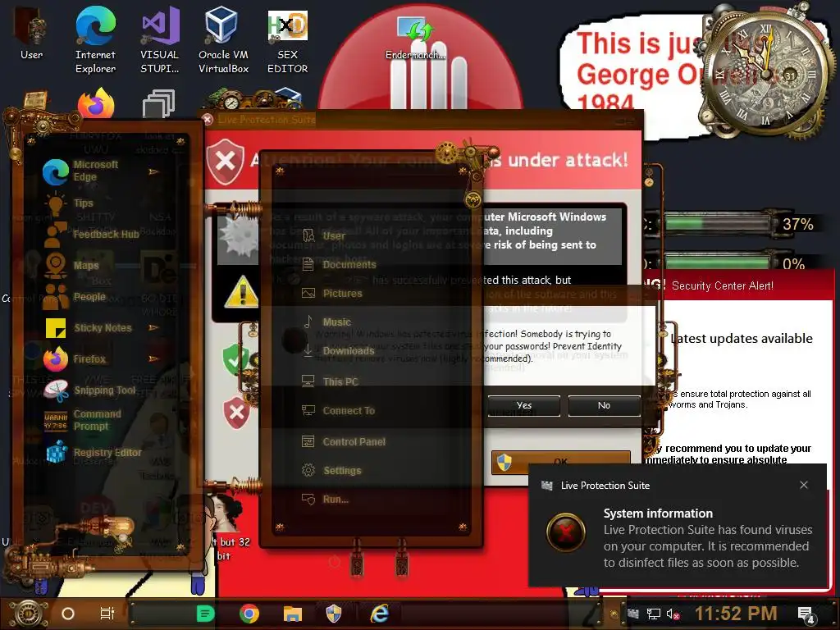Screen dimensions: 840x630
Task: Open People from the start menu
Action: pyautogui.click(x=74, y=296)
